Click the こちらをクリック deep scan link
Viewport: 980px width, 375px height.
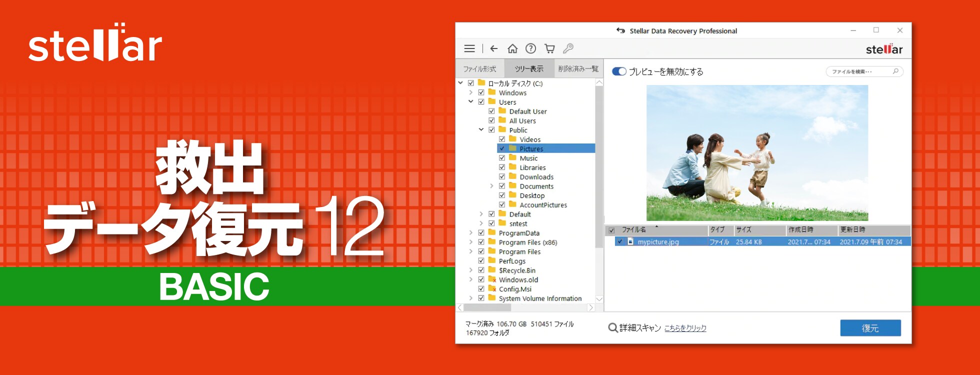pyautogui.click(x=685, y=328)
